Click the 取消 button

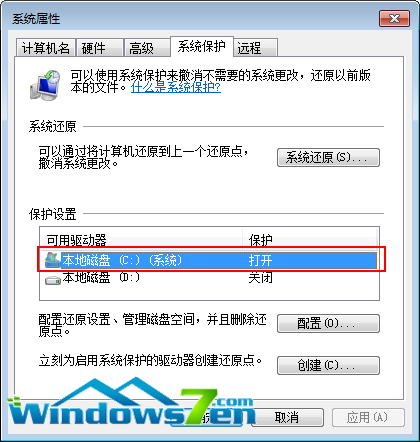289,417
